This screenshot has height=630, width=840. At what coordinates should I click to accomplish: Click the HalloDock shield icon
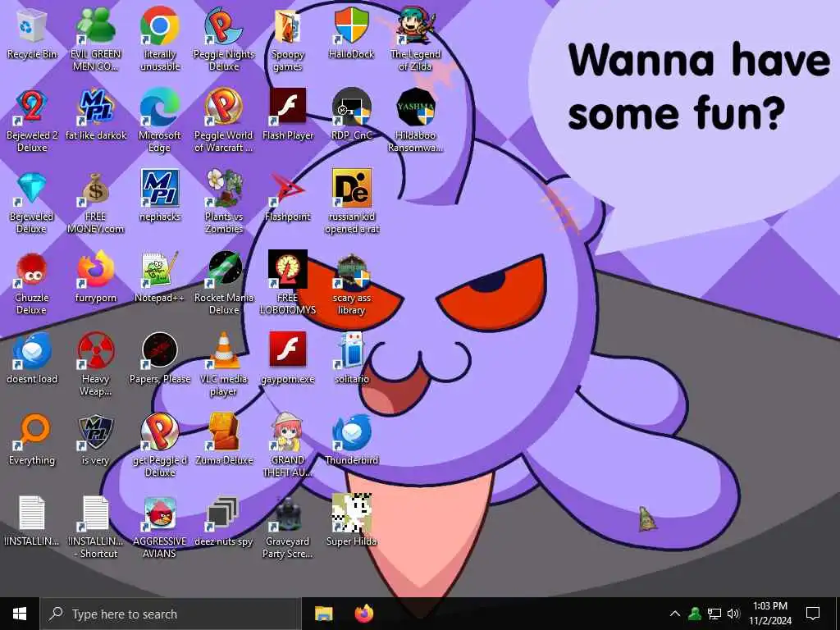(x=352, y=26)
